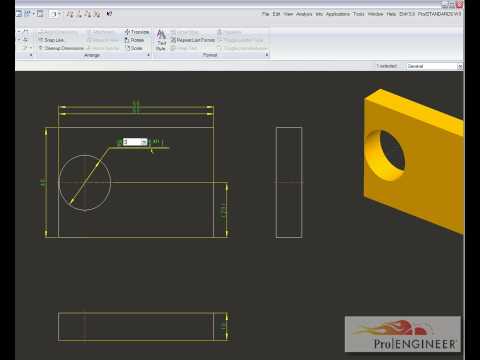Click the Snap Line tool

tap(51, 40)
